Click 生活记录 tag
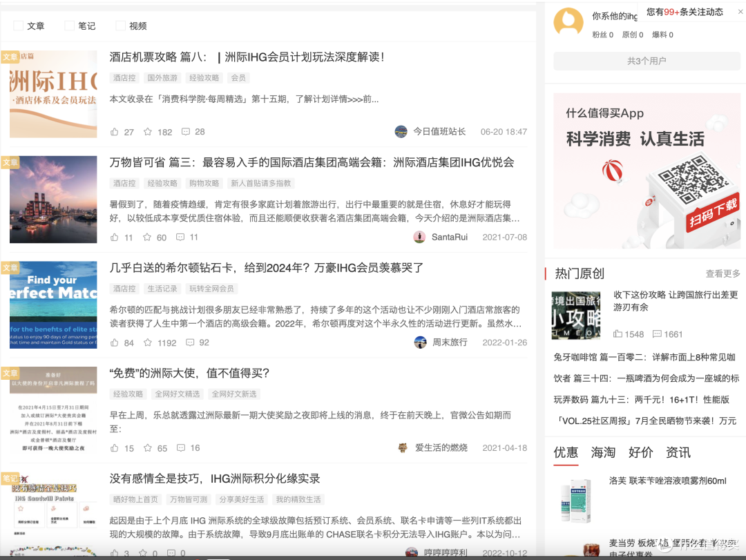 coord(162,289)
